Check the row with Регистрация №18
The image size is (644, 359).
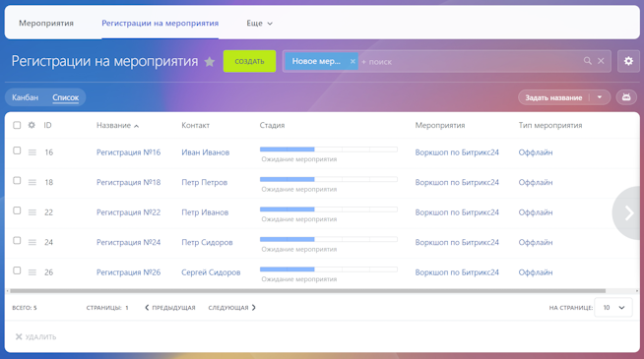[17, 181]
